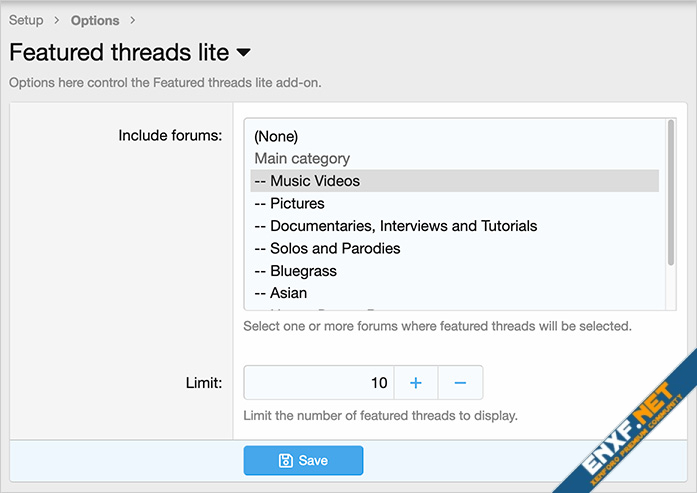Click the Limit field label

click(203, 383)
